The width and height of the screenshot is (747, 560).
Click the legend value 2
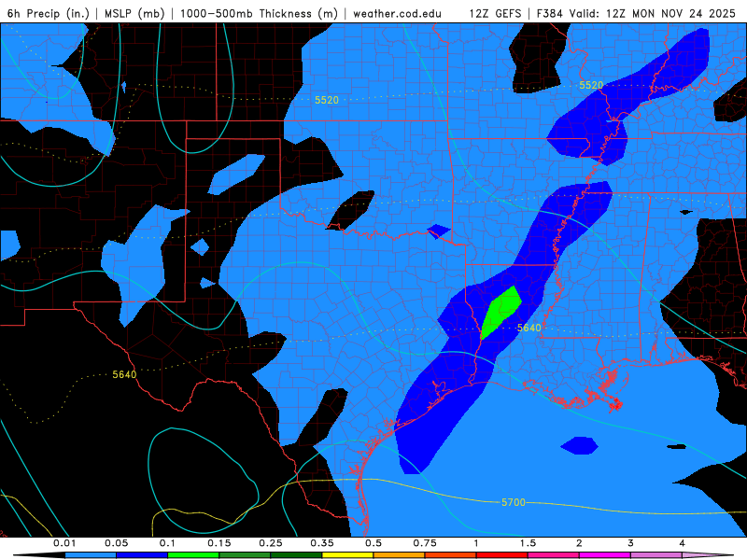(579, 543)
